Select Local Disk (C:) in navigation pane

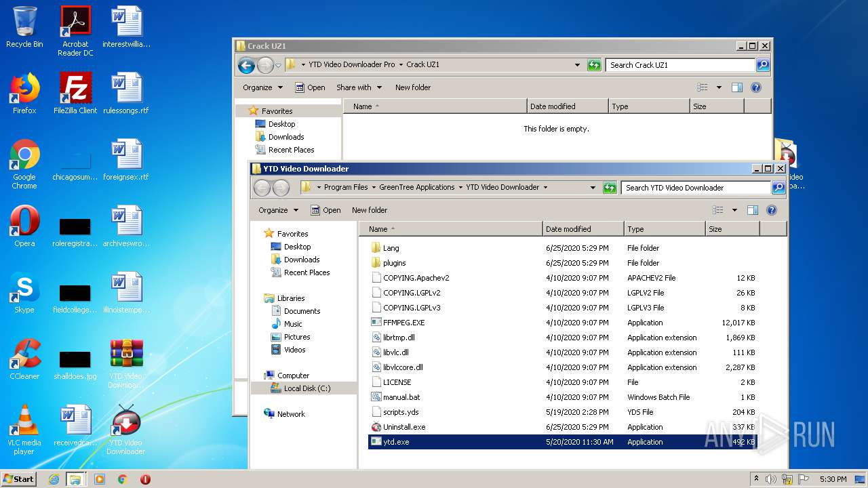(x=304, y=388)
